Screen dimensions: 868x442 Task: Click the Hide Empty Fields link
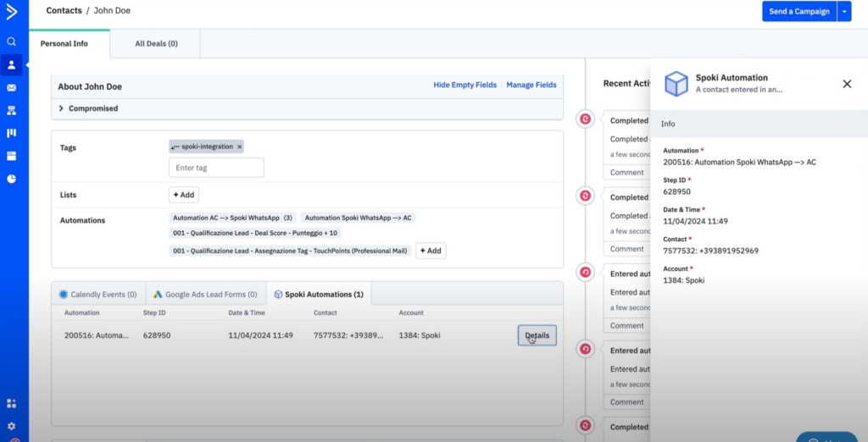coord(465,86)
